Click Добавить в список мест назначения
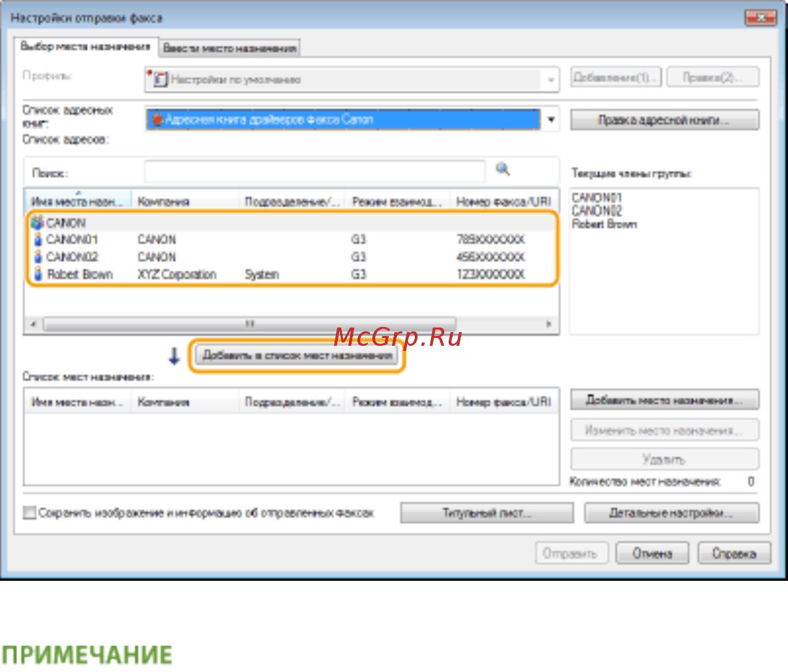The height and width of the screenshot is (672, 788). [x=297, y=356]
